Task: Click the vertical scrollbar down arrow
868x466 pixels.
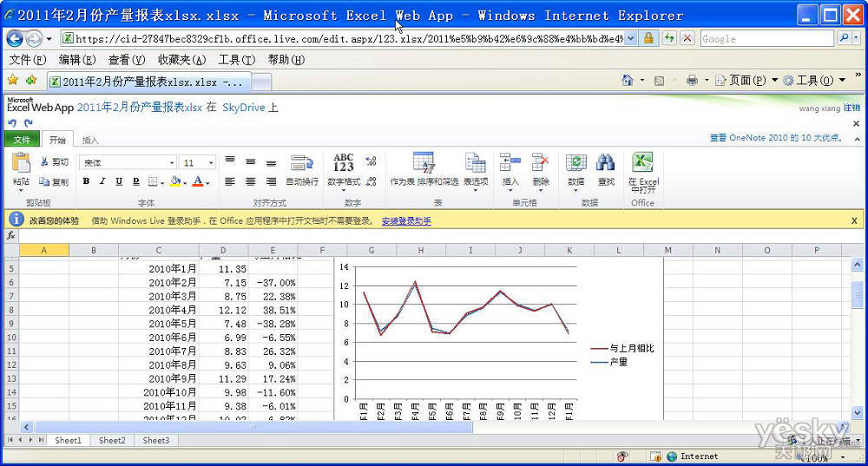Action: point(857,412)
